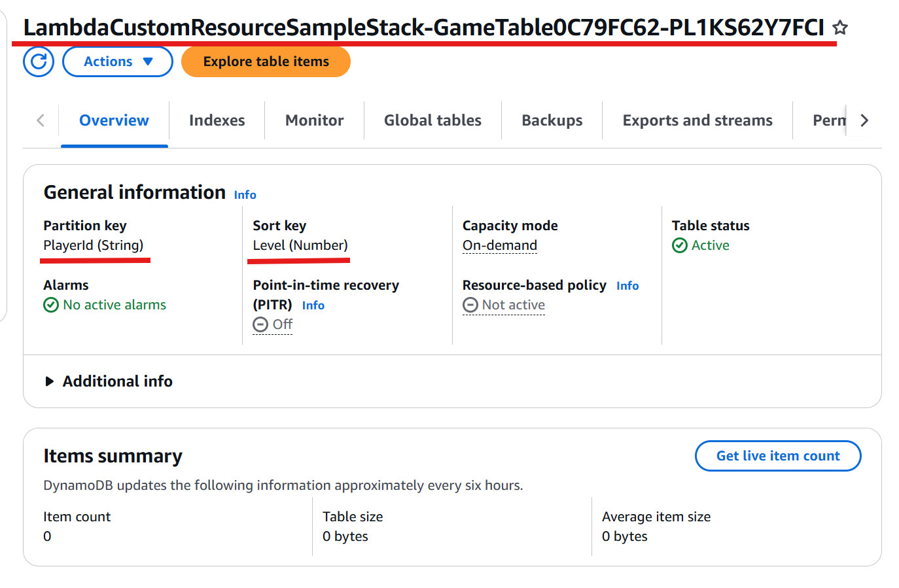Click the green Active table status icon
Screen dimensions: 899x588
(680, 245)
